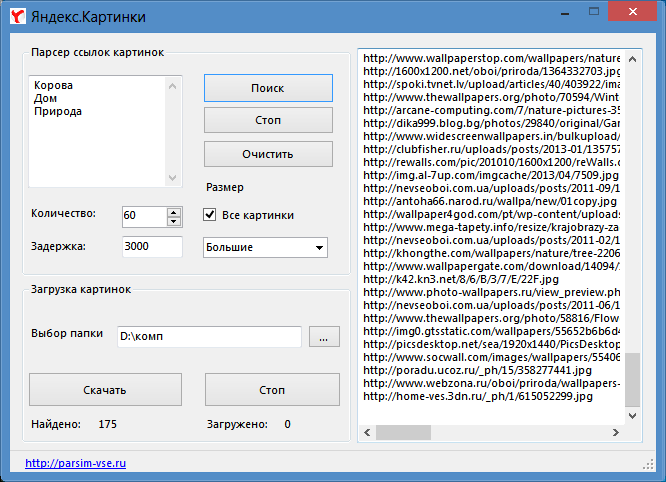This screenshot has height=482, width=666.
Task: Click the upper Стоп button under Поиск
Action: tap(268, 121)
